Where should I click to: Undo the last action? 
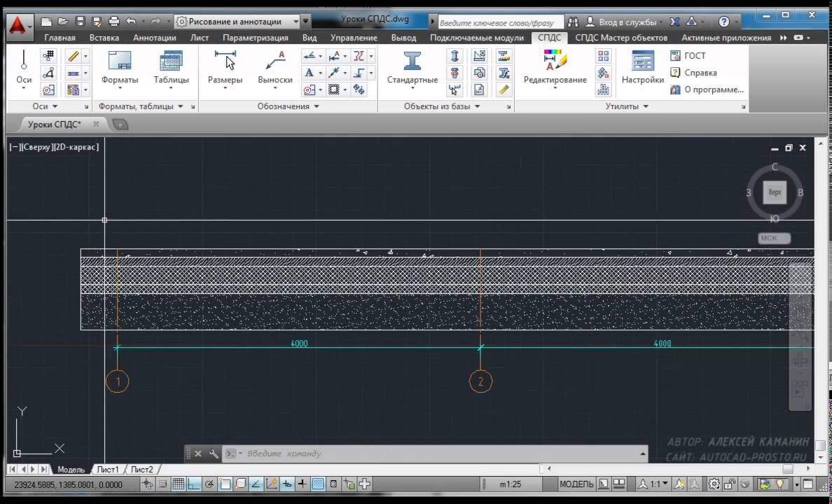coord(131,22)
